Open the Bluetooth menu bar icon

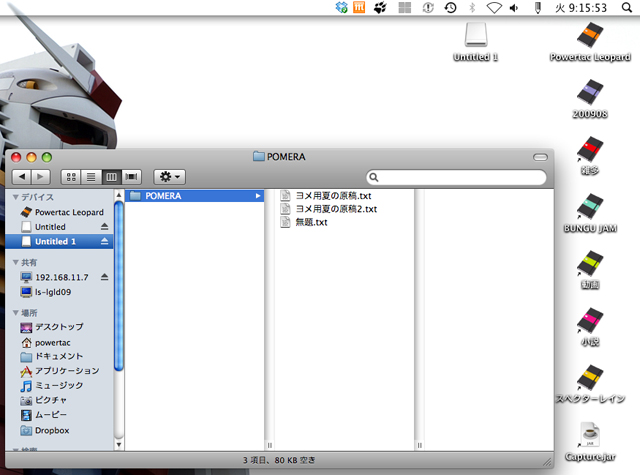click(x=472, y=7)
